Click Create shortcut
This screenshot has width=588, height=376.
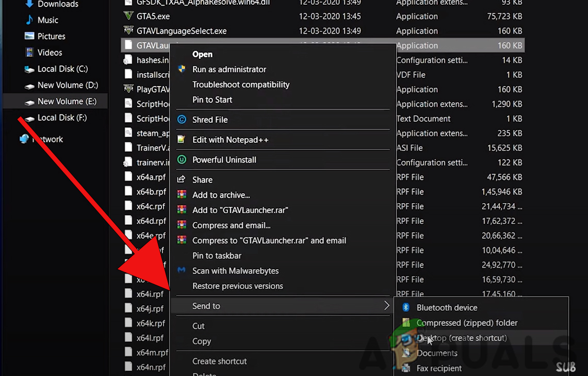click(220, 361)
